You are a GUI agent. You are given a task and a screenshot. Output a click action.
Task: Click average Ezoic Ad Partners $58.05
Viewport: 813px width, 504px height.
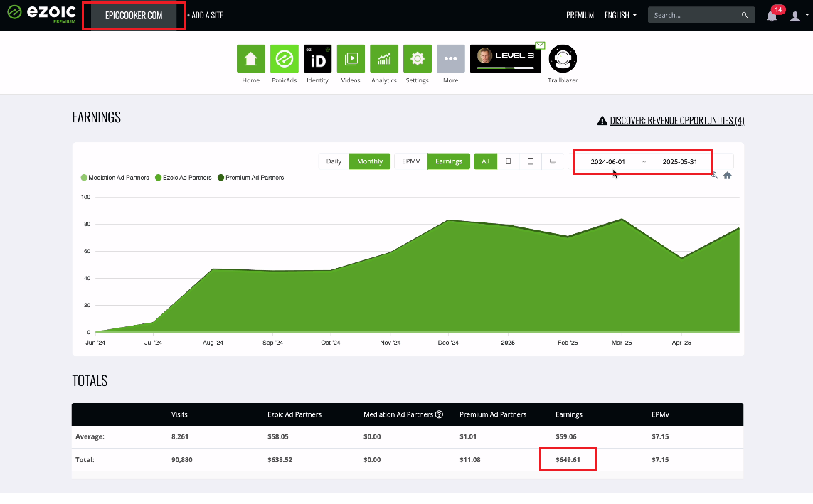tap(278, 436)
